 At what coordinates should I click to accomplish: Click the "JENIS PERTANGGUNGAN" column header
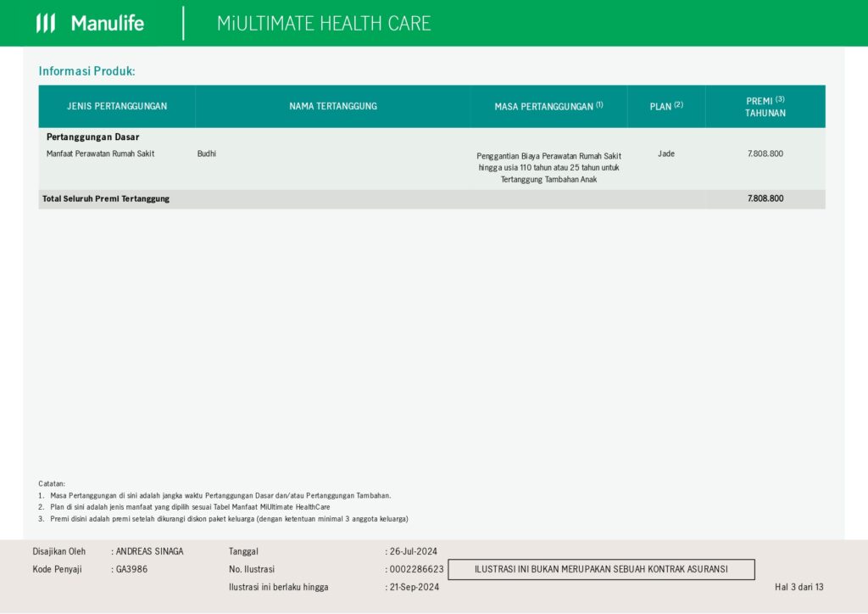point(117,106)
